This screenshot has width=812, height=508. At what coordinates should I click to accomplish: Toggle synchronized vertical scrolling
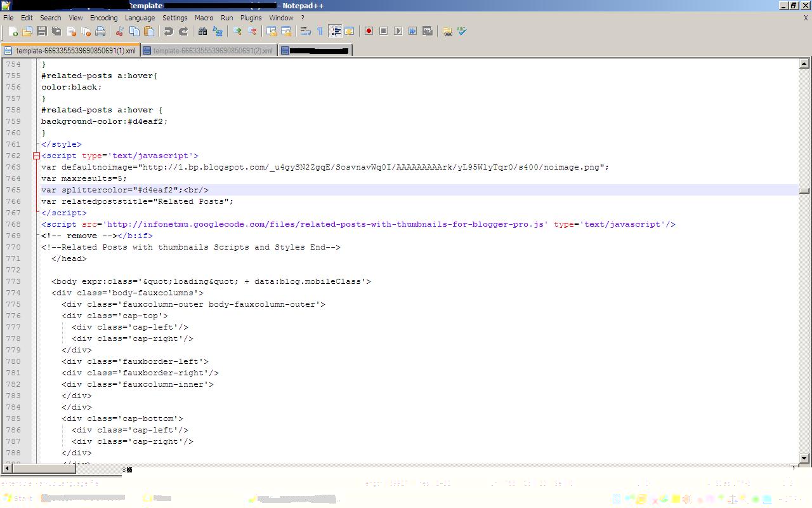click(272, 31)
